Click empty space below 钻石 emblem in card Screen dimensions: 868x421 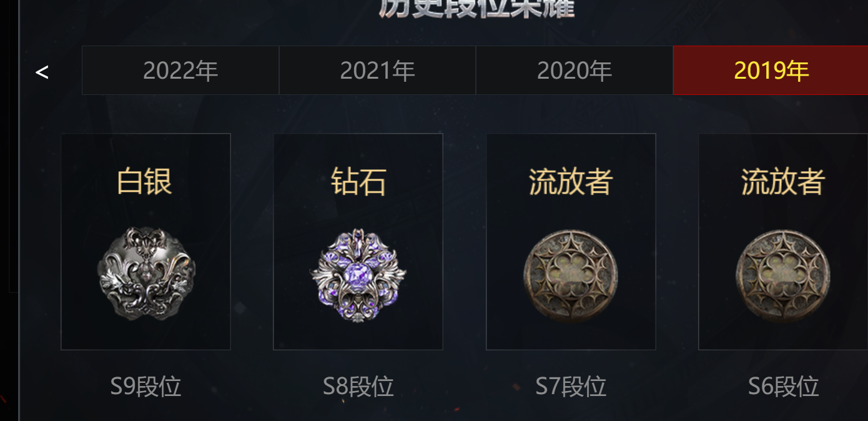(358, 337)
